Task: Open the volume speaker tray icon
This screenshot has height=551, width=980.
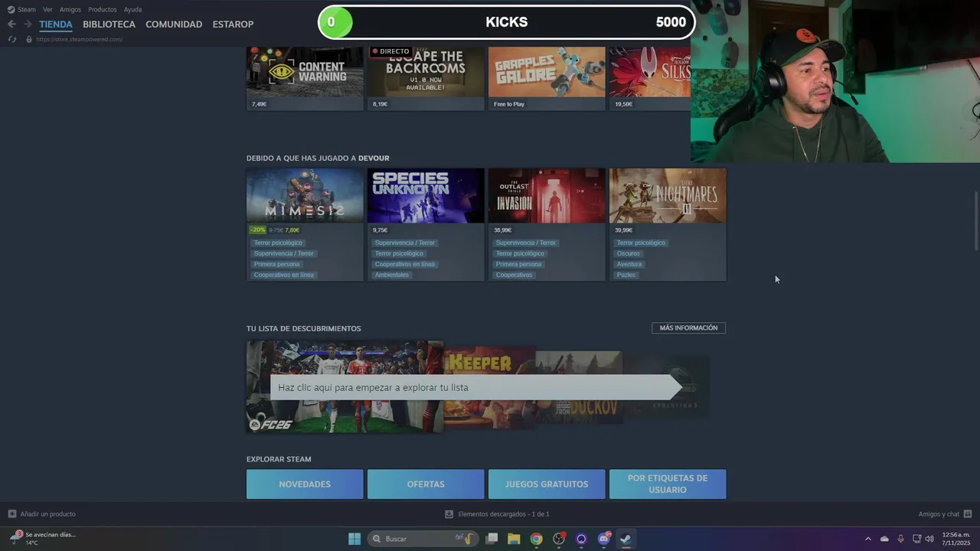Action: point(929,539)
